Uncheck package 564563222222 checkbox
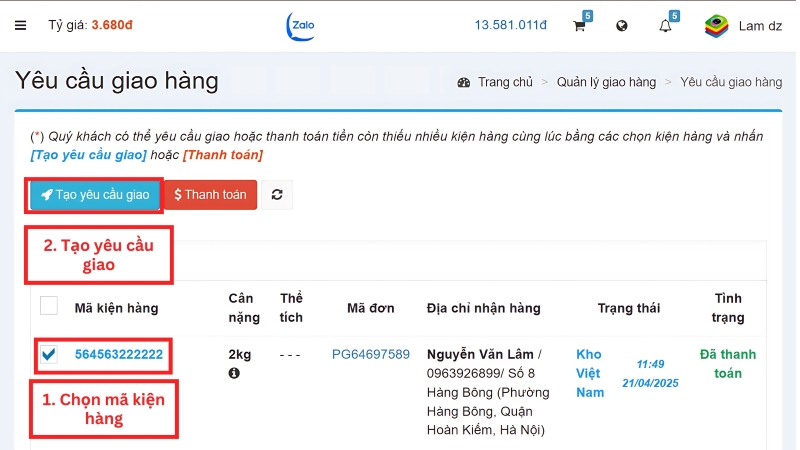 pyautogui.click(x=49, y=354)
